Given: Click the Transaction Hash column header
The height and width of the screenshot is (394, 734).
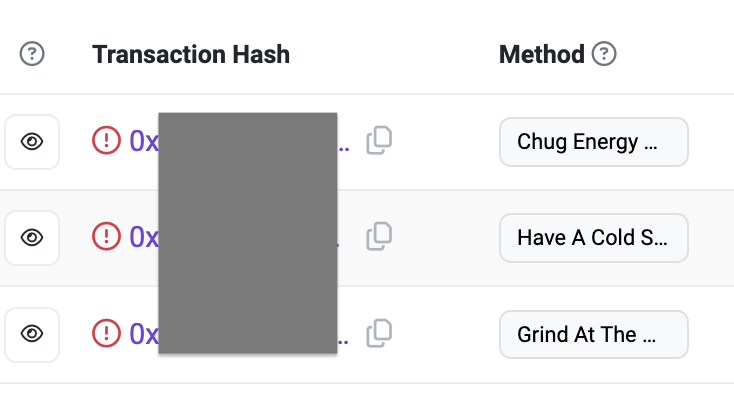Looking at the screenshot, I should click(x=191, y=54).
